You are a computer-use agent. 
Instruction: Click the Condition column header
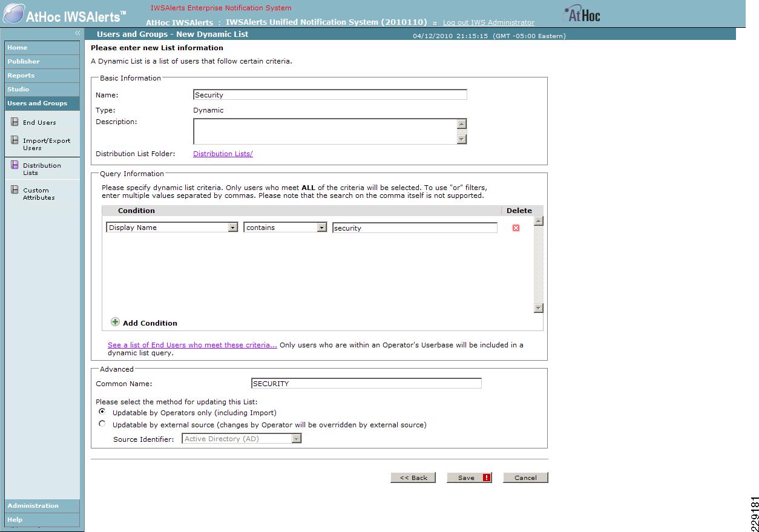(136, 211)
